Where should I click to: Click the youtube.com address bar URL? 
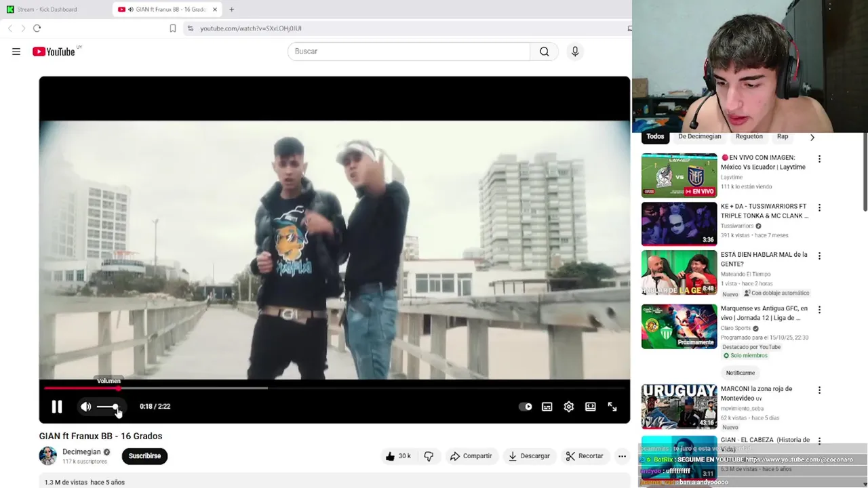point(251,28)
